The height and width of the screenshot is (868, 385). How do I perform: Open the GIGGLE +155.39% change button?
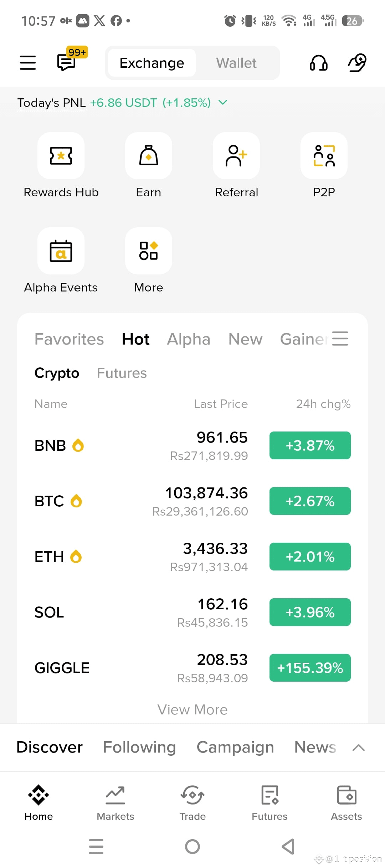(x=310, y=668)
